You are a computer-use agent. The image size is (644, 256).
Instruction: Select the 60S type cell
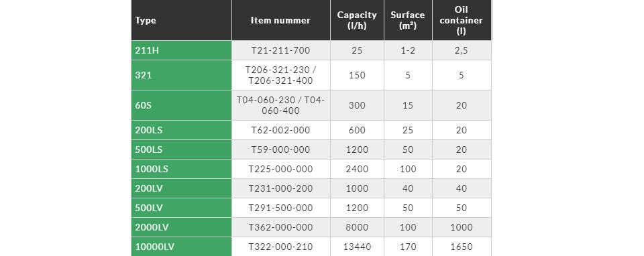182,105
